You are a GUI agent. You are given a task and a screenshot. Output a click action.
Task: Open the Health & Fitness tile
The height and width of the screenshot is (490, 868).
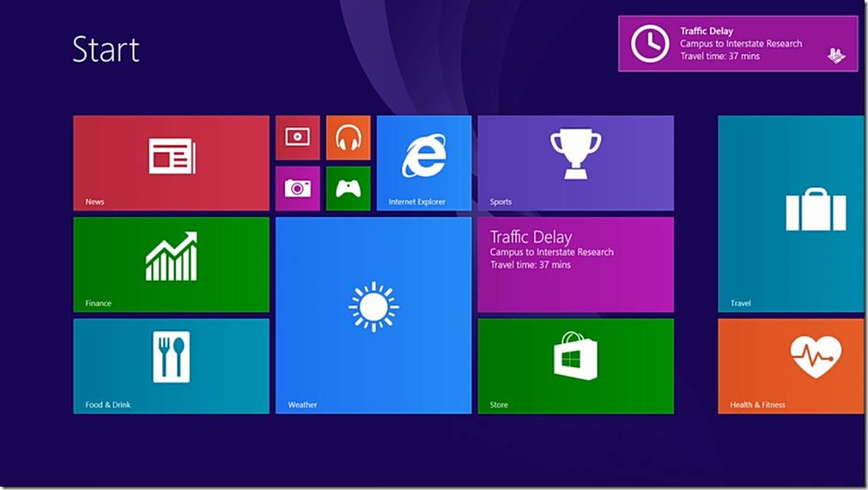click(791, 366)
